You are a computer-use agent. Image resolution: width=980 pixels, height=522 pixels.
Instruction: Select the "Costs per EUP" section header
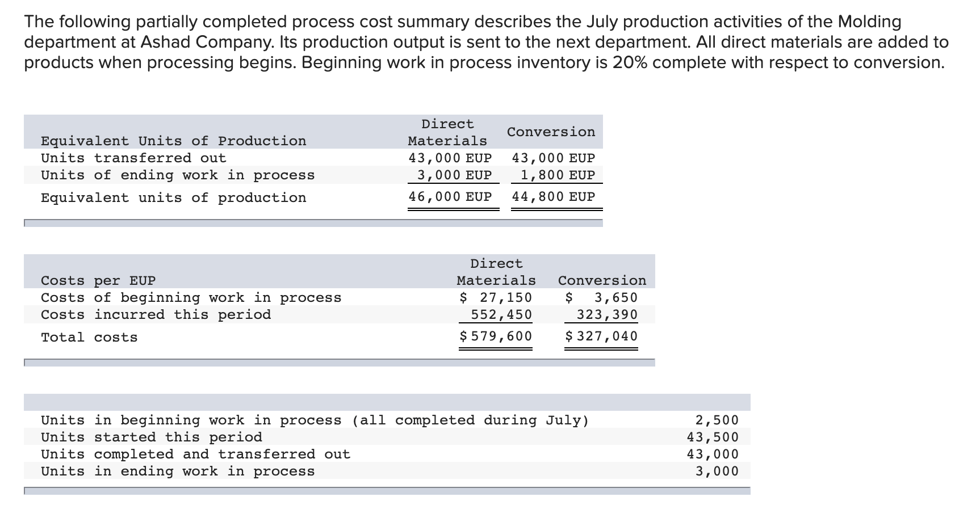(x=97, y=280)
